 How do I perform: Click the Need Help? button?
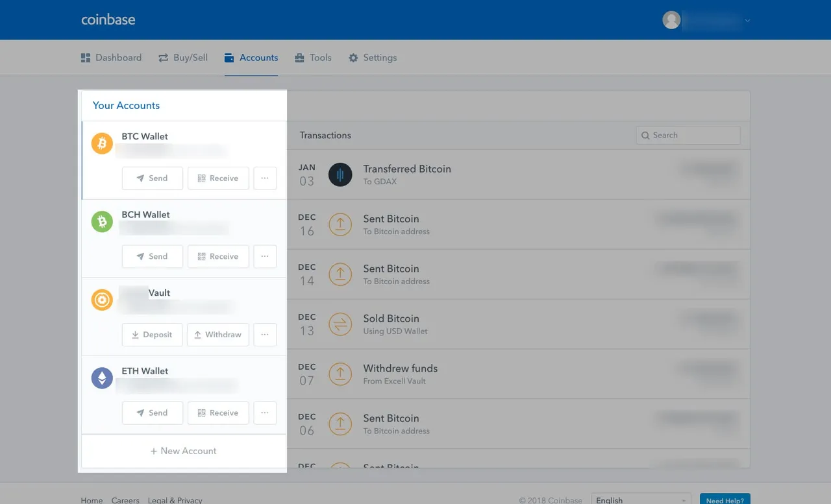click(725, 500)
